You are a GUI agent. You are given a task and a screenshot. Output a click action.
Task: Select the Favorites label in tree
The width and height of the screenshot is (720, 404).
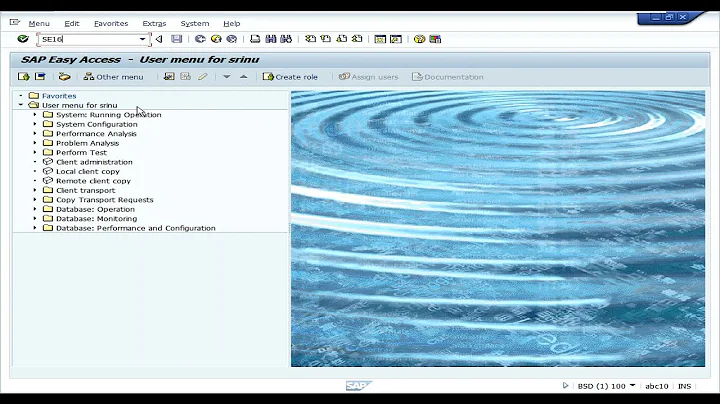[x=59, y=96]
